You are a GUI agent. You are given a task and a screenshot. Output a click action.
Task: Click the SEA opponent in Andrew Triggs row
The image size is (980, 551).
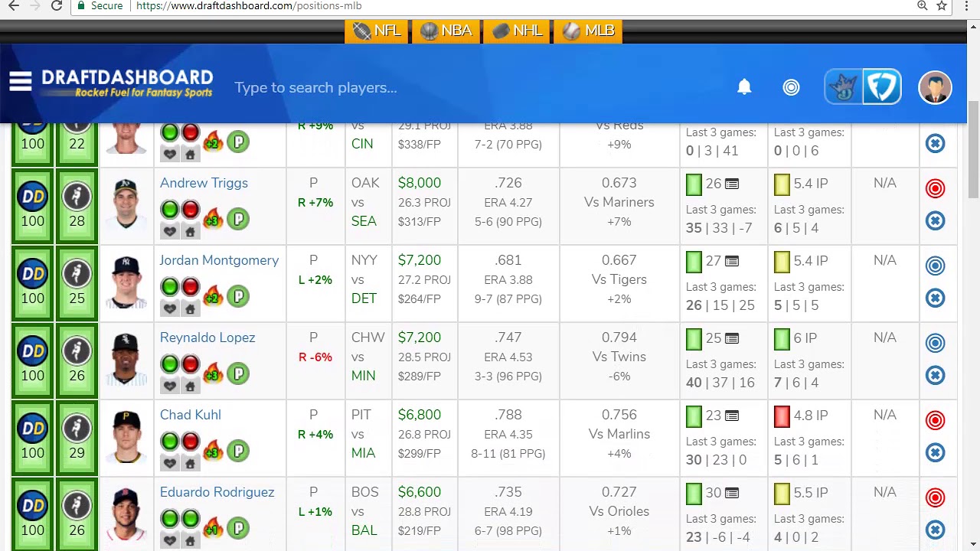[x=364, y=221]
